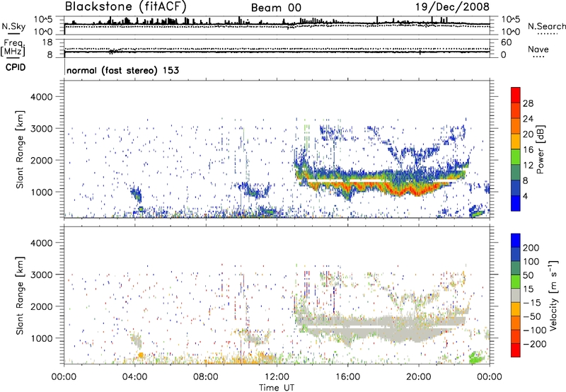Click the N.Sky noise trace panel

pyautogui.click(x=277, y=25)
